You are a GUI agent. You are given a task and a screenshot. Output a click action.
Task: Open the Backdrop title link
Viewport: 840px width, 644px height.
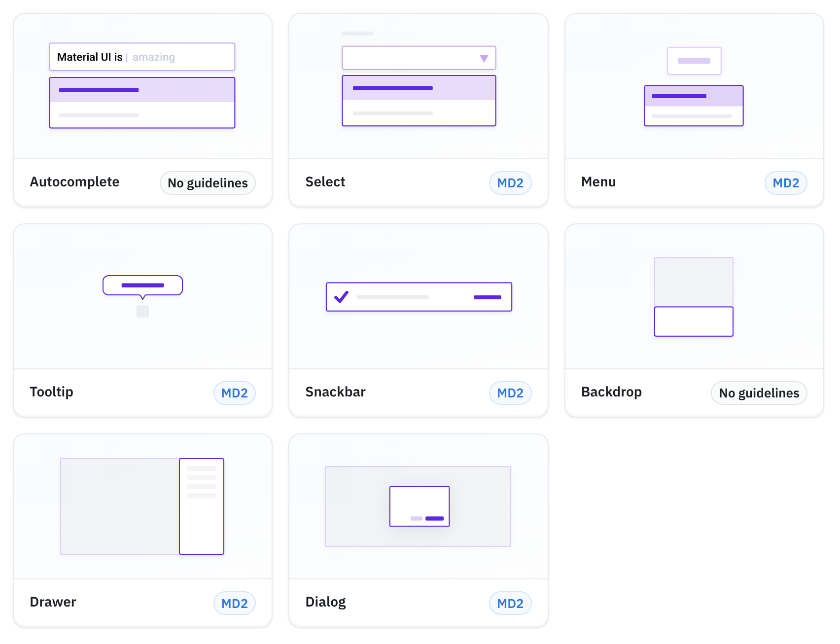tap(611, 392)
